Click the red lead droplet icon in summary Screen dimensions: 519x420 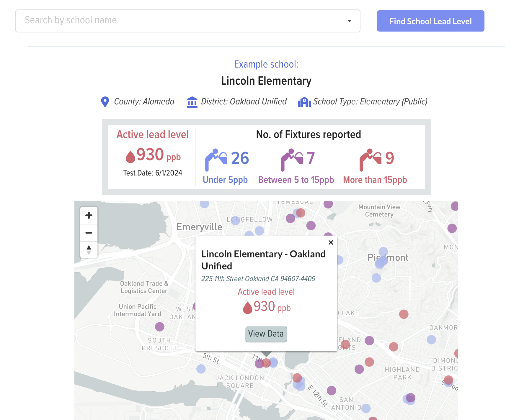130,156
